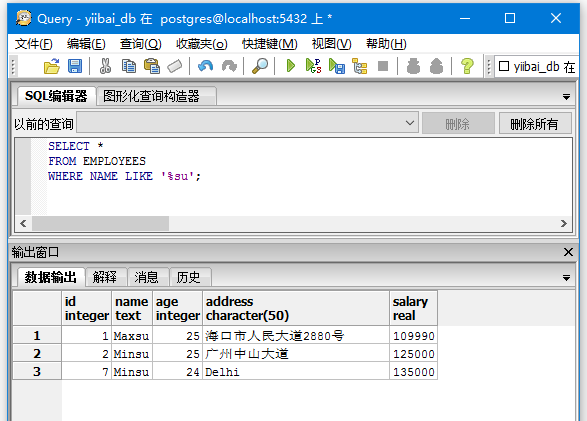Click execute query to file icon

[337, 66]
